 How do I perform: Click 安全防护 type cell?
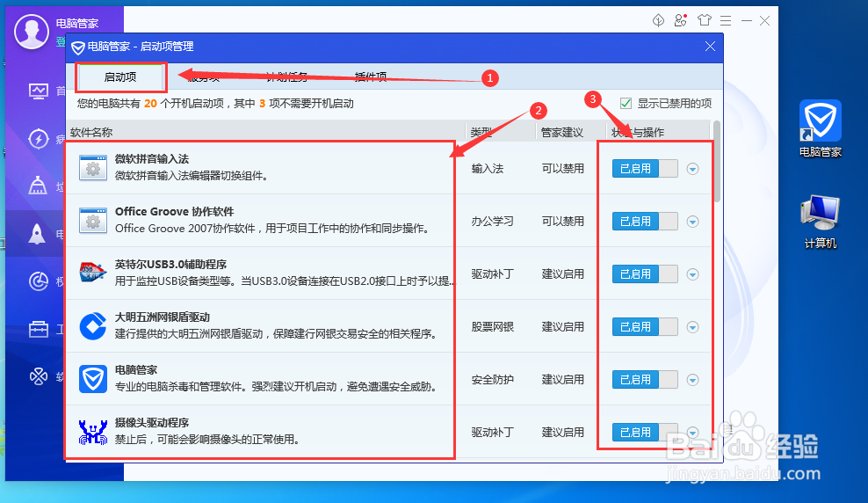492,380
